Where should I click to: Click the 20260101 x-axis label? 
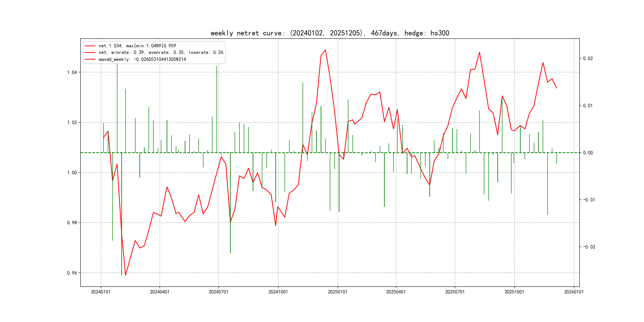(x=574, y=292)
